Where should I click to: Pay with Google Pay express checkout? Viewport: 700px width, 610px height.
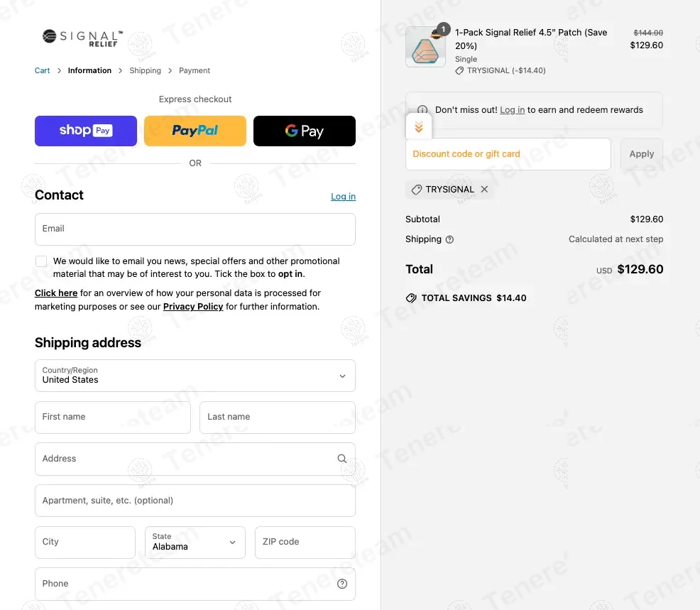pos(305,131)
